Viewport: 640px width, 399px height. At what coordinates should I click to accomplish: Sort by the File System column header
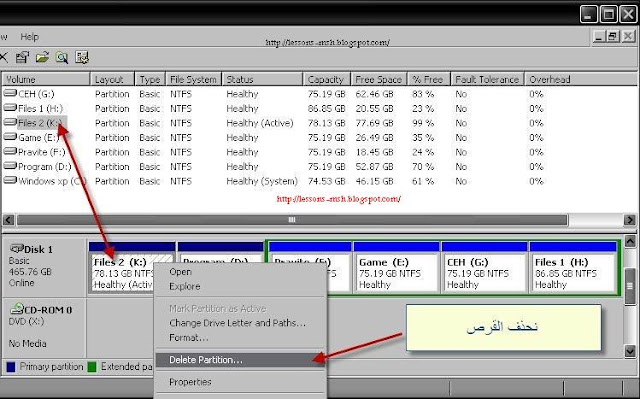(193, 79)
